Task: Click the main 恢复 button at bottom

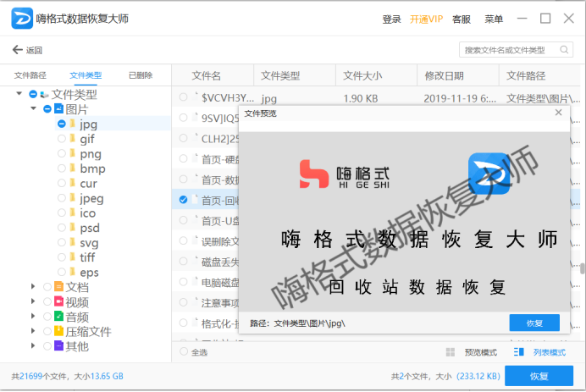Action: point(539,376)
